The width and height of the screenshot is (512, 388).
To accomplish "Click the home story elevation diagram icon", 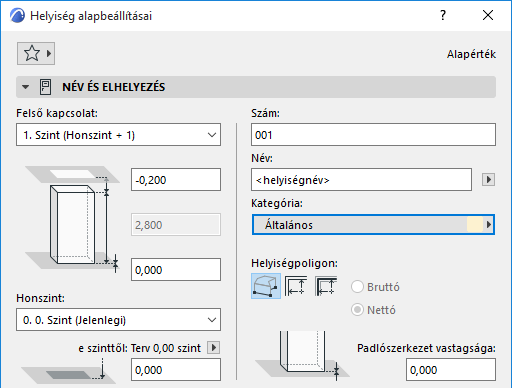I will point(68,370).
